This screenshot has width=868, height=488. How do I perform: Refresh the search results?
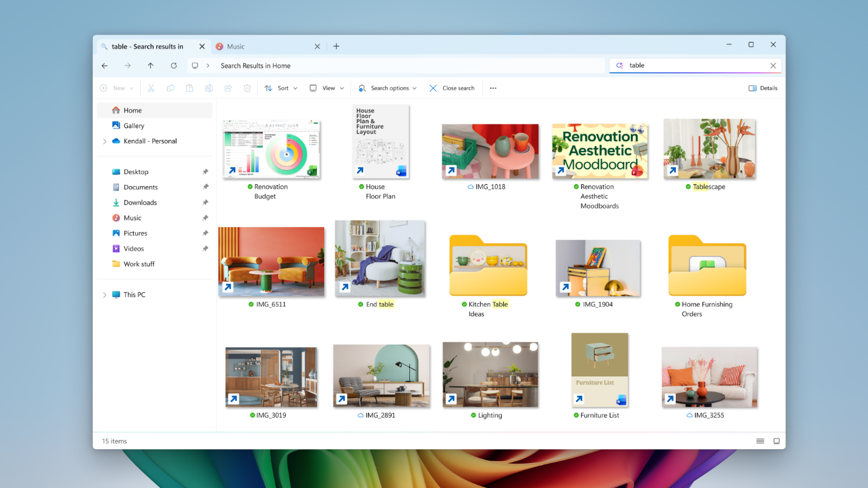point(173,65)
